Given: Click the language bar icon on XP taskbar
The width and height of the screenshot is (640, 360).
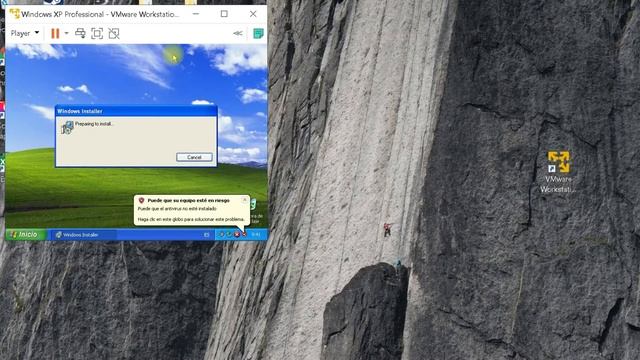Looking at the screenshot, I should [x=207, y=235].
